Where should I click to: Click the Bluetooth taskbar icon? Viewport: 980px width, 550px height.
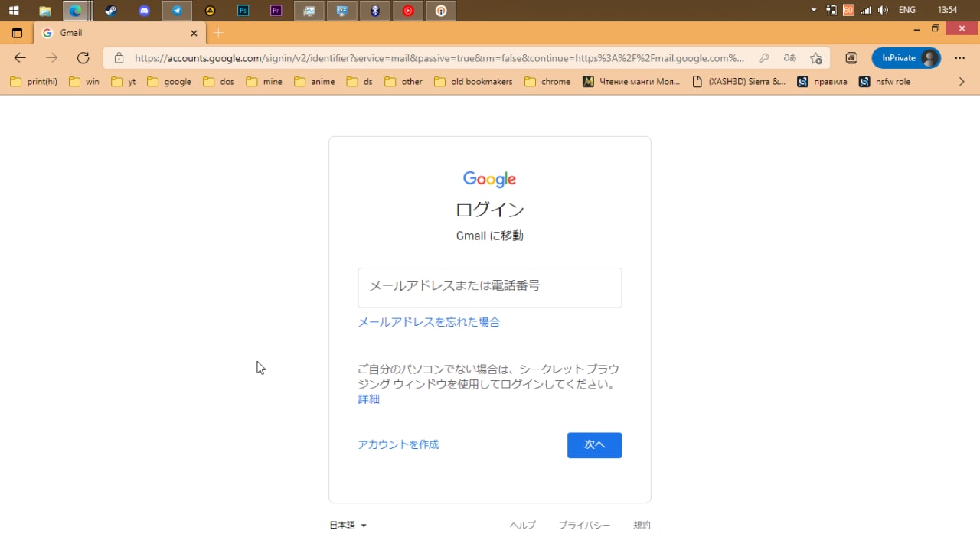(x=375, y=11)
